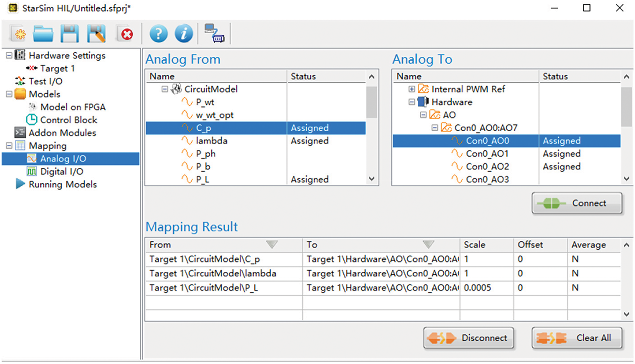Click the New Project toolbar icon

pyautogui.click(x=19, y=34)
